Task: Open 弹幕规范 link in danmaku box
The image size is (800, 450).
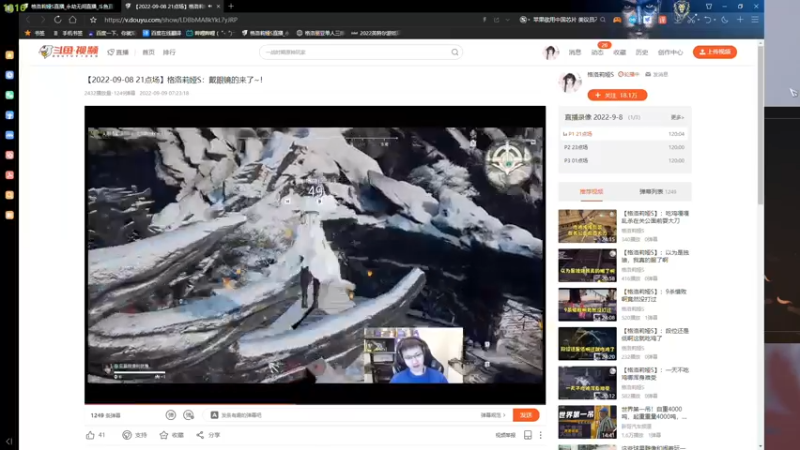Action: tap(493, 415)
